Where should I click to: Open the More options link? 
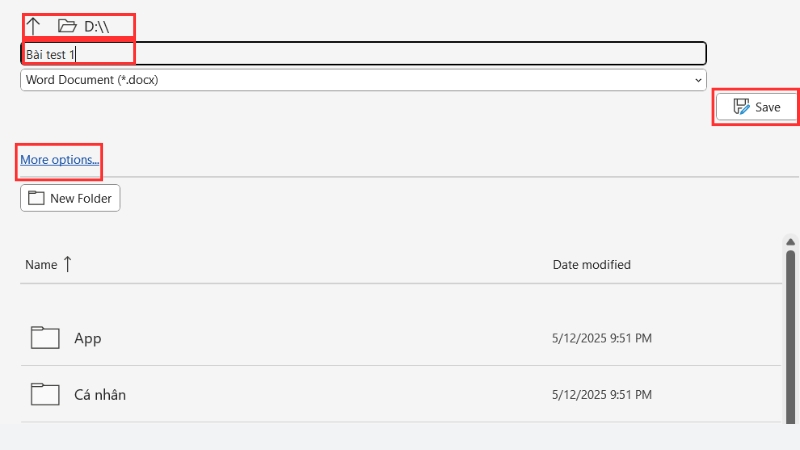click(60, 159)
